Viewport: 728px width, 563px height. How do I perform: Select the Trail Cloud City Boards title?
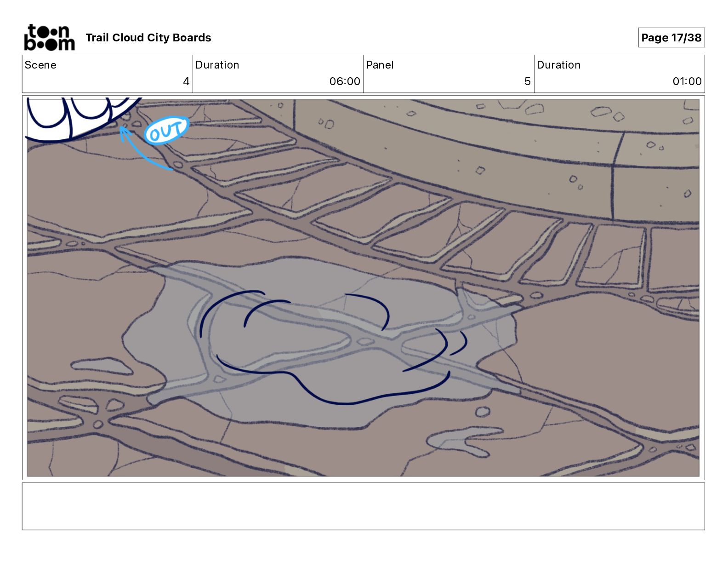click(x=148, y=38)
